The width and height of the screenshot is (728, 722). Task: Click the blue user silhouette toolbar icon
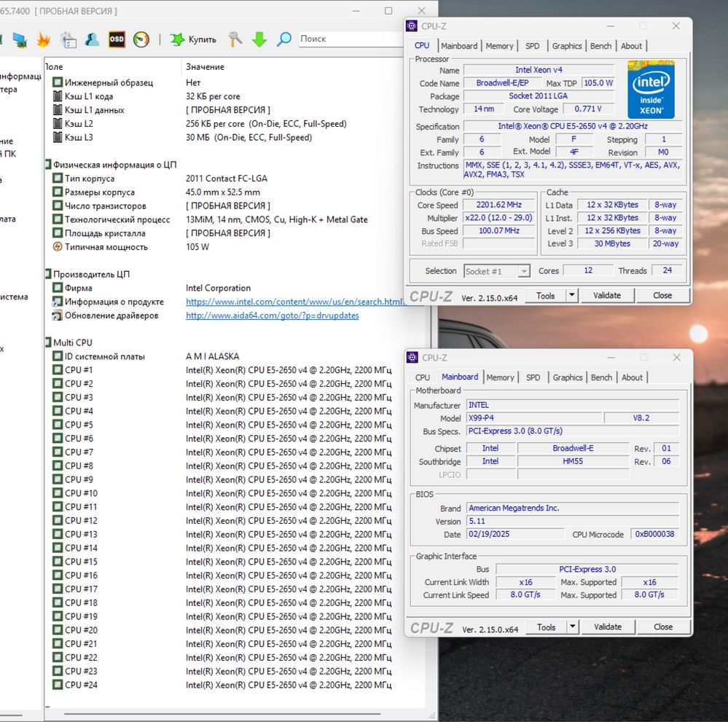point(92,39)
